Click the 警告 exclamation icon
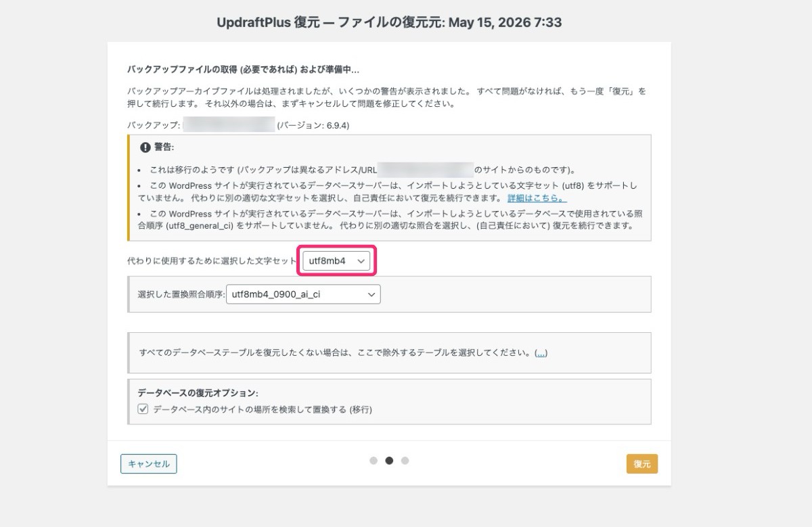This screenshot has height=527, width=812. tap(145, 147)
